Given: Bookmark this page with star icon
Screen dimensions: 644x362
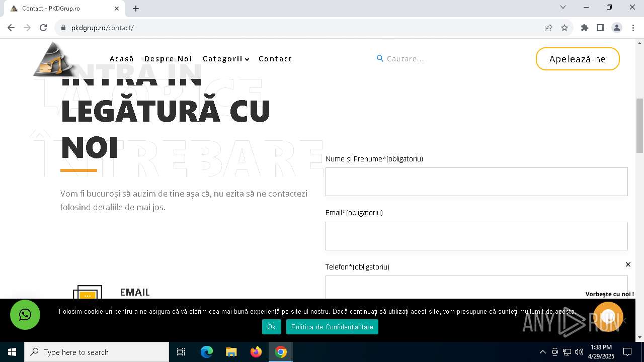Looking at the screenshot, I should point(565,28).
